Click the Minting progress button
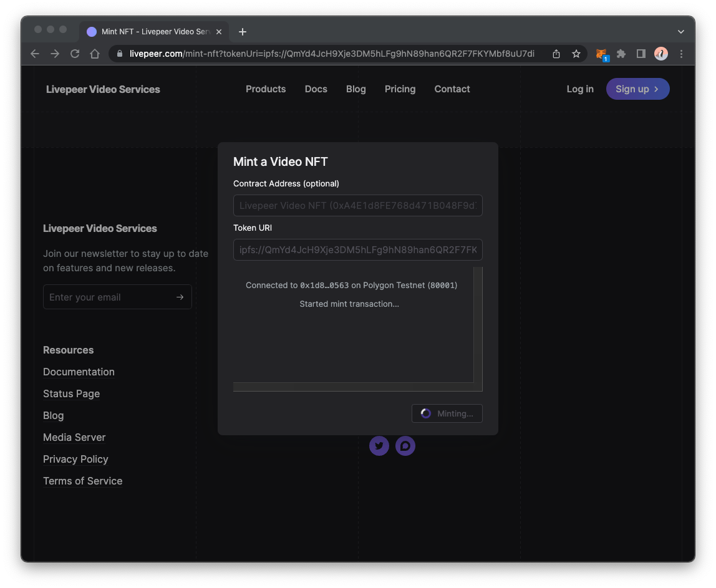This screenshot has height=588, width=716. (447, 413)
